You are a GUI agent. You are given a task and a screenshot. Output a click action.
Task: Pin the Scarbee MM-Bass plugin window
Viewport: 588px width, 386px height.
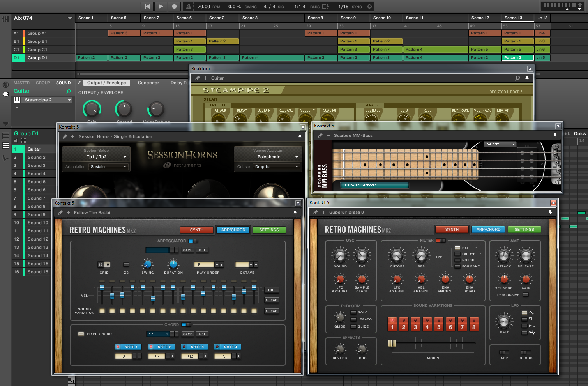tap(555, 135)
